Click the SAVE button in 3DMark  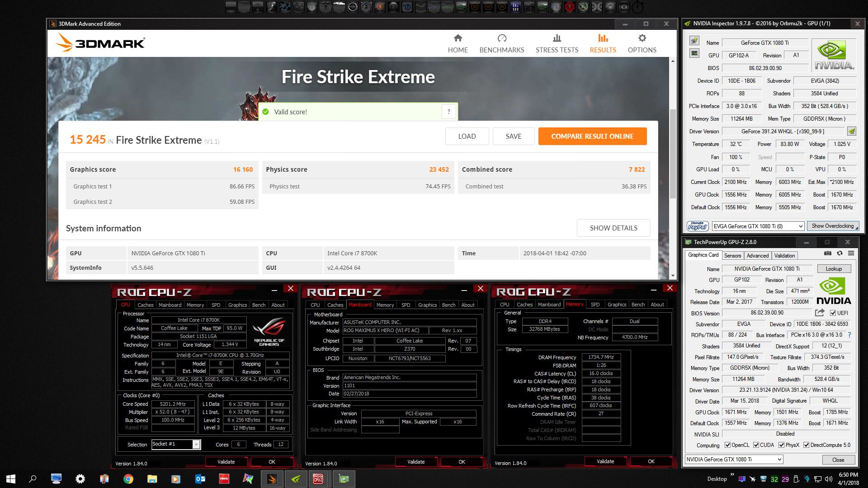(514, 136)
